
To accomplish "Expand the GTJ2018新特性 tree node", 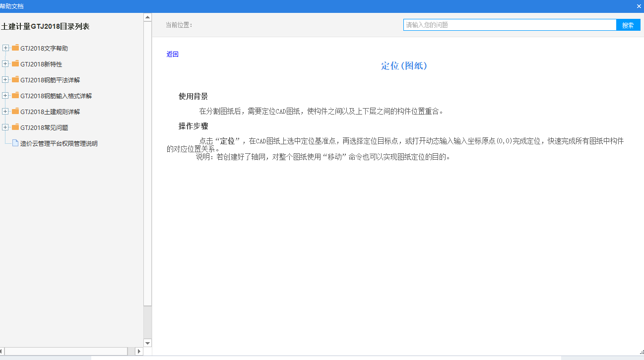I will click(5, 64).
